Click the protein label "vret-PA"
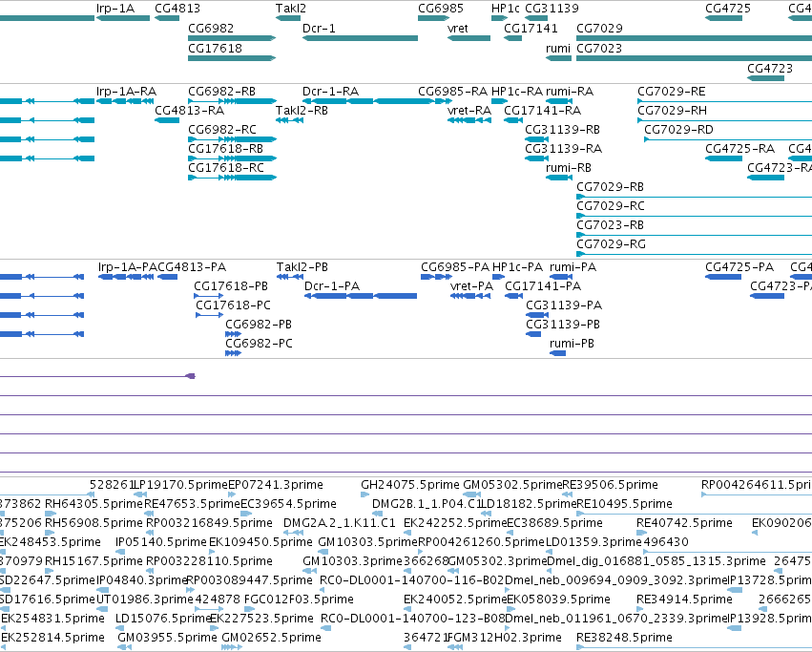Screen dimensions: 812x652 (x=471, y=286)
